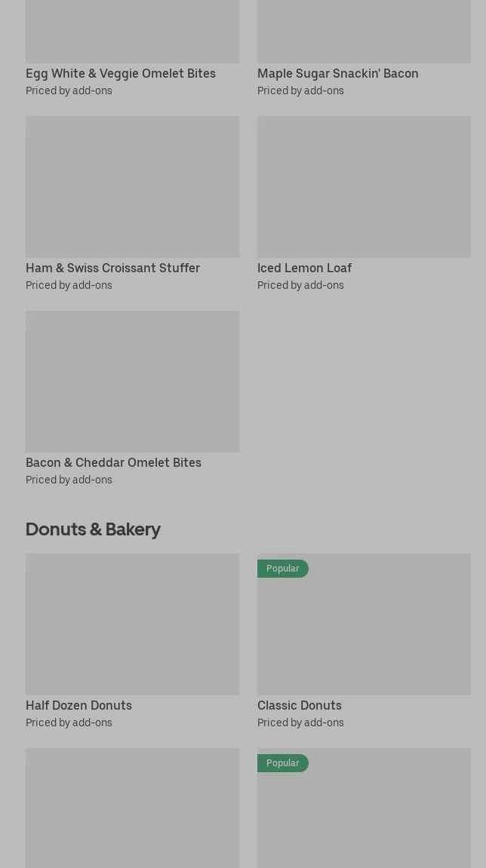Screen dimensions: 486x868
Task: Click Popular badge on bottom-right item
Action: [x=283, y=763]
